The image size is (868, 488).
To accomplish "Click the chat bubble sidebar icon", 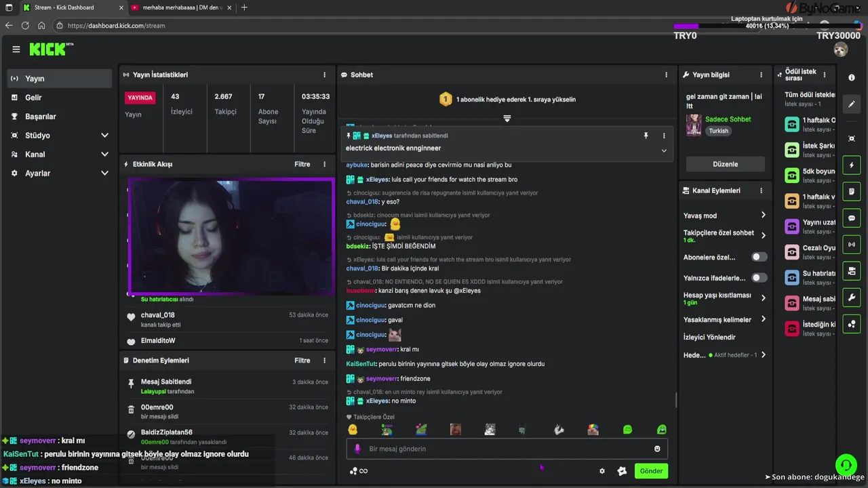I will pyautogui.click(x=852, y=218).
